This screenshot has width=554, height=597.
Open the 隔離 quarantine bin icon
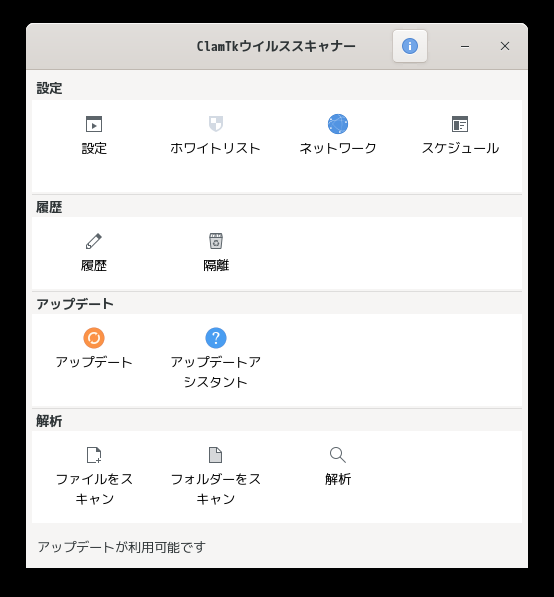(216, 241)
